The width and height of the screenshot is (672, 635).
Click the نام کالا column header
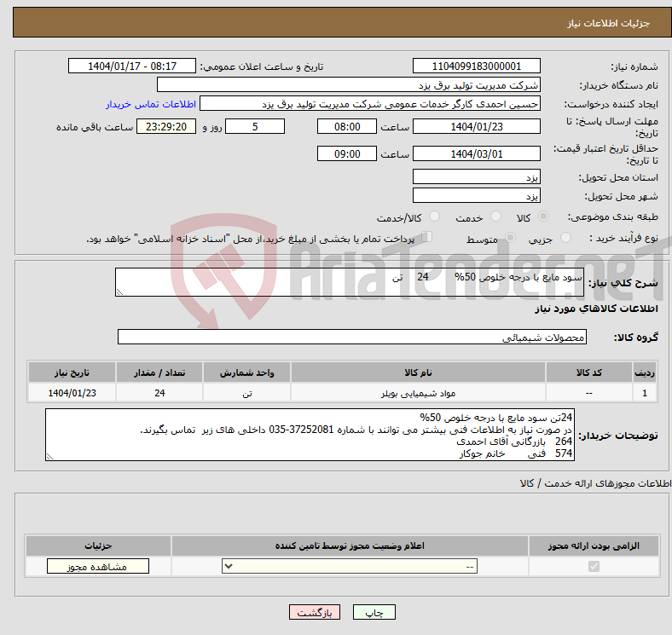pyautogui.click(x=418, y=372)
